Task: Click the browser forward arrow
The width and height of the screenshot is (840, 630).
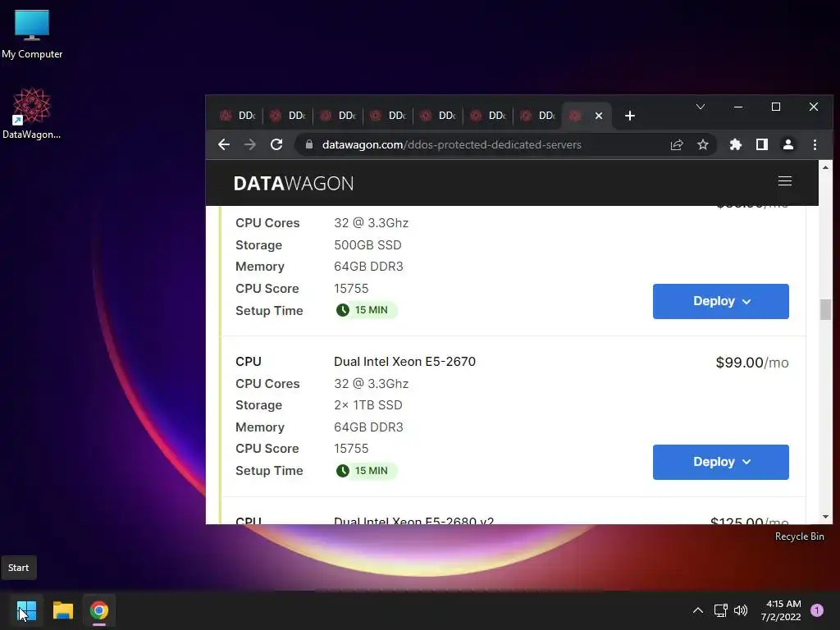Action: [249, 144]
